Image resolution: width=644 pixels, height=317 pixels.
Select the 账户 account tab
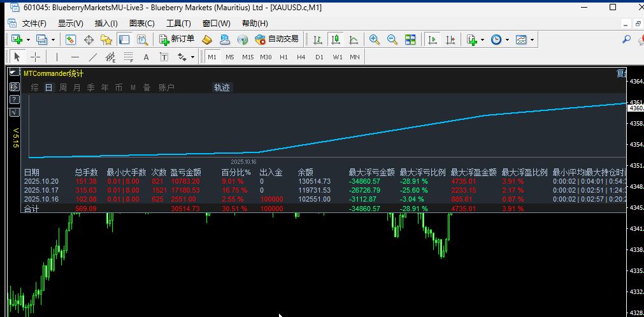click(x=166, y=87)
